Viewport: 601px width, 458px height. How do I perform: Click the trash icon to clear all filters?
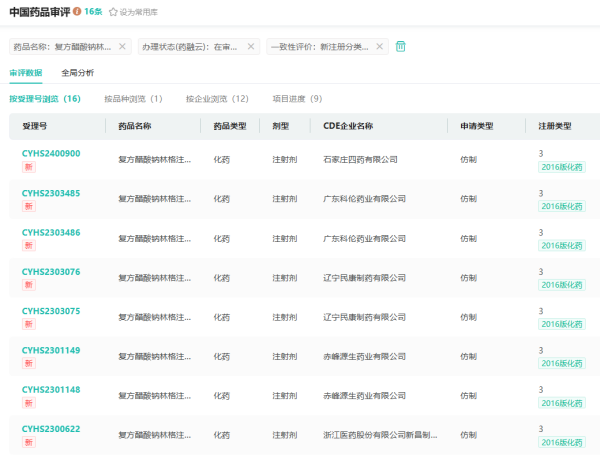[401, 46]
